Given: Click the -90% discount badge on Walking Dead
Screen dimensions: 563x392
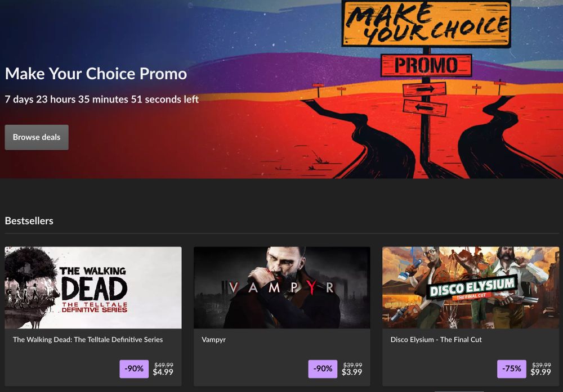Looking at the screenshot, I should [x=134, y=369].
